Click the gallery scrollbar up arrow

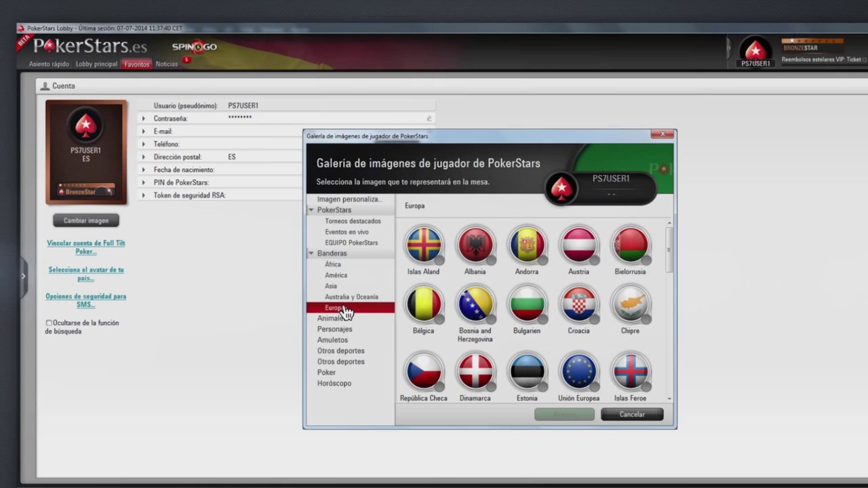click(670, 222)
